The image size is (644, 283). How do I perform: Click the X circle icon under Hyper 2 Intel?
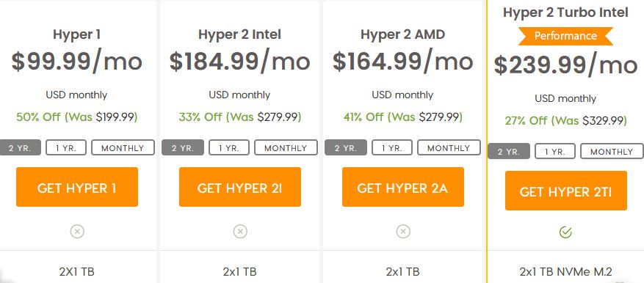pos(240,232)
